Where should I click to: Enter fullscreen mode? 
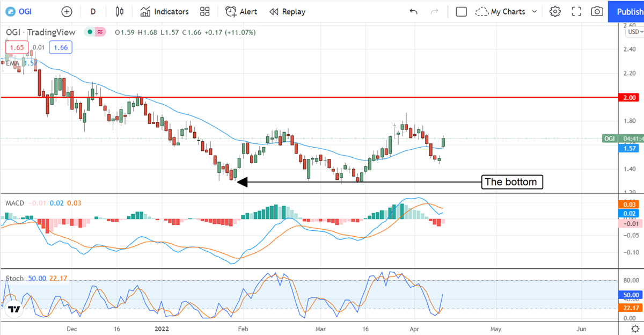pos(576,11)
